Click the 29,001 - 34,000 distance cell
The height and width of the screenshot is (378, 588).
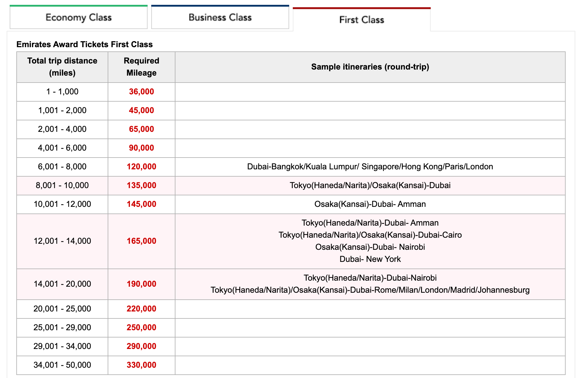click(x=62, y=346)
